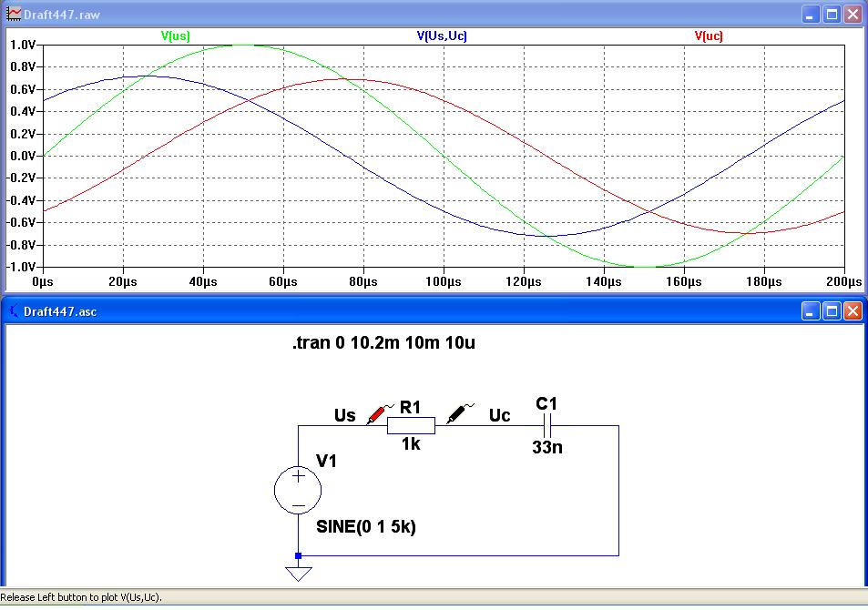Click the Draft447.raw title bar

tap(434, 14)
